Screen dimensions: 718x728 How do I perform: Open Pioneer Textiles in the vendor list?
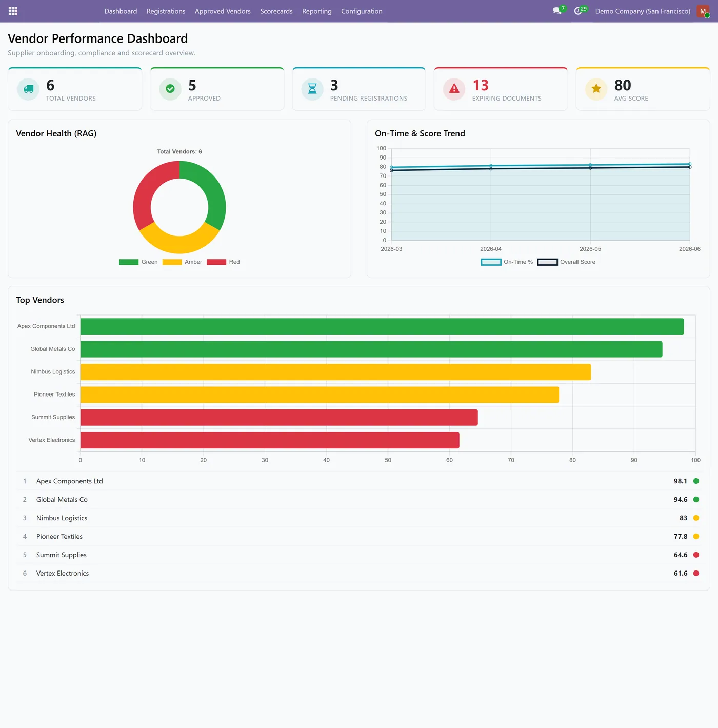359,536
